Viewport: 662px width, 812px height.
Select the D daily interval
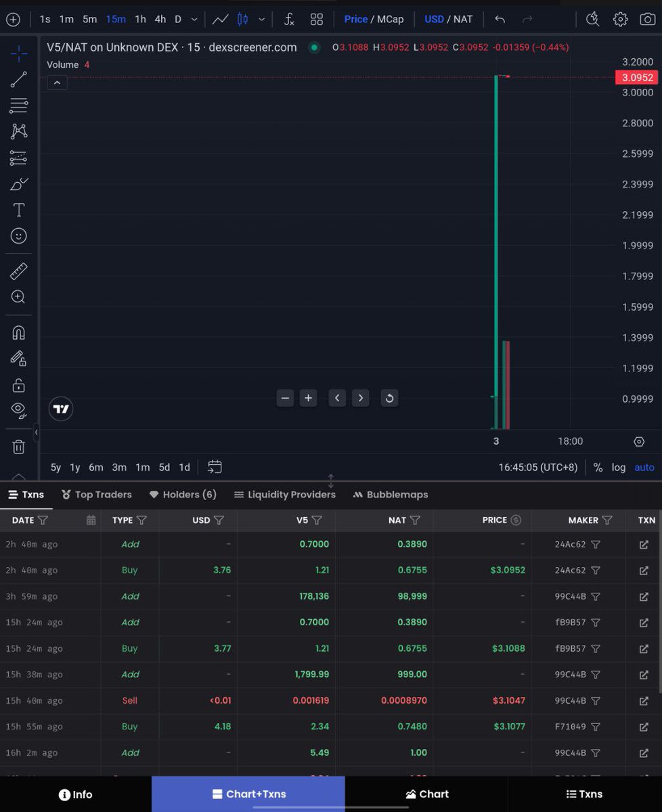178,19
